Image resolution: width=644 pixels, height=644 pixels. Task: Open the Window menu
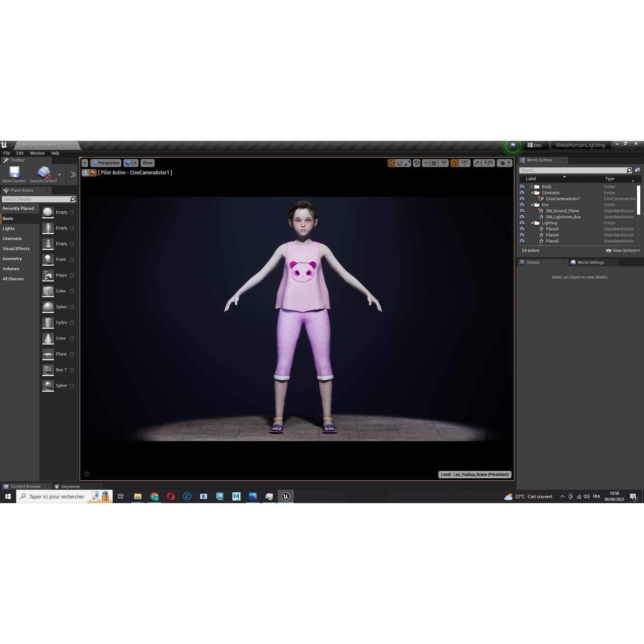[37, 153]
